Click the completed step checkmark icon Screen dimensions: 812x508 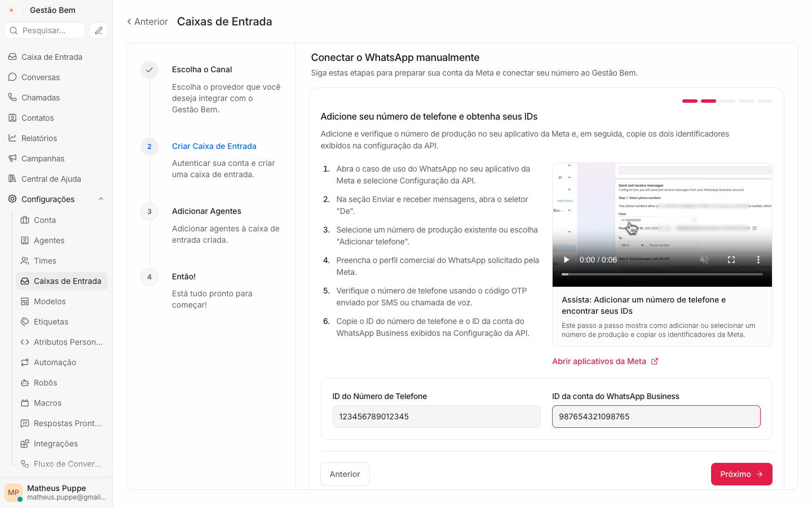point(149,70)
